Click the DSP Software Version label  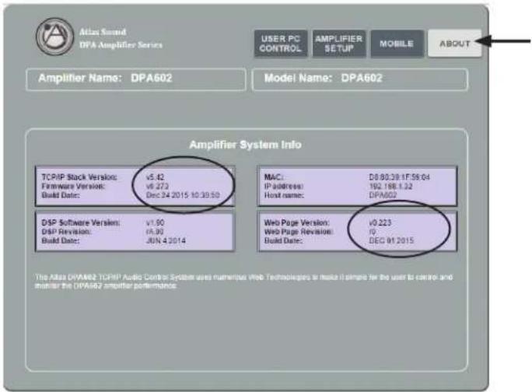(x=81, y=223)
